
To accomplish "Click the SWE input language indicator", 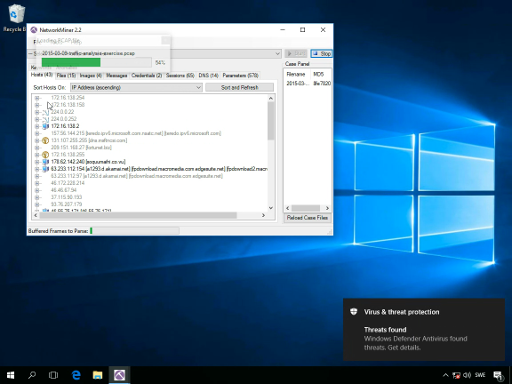I will pyautogui.click(x=480, y=375).
